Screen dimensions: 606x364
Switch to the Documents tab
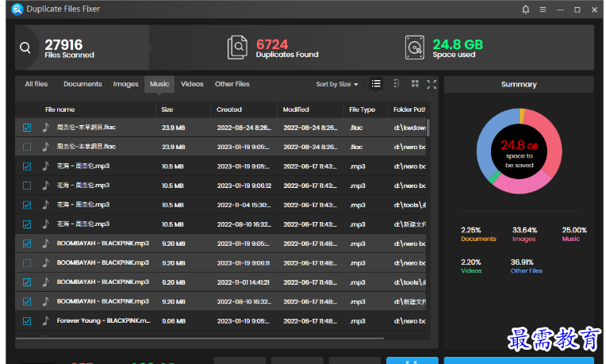coord(82,84)
